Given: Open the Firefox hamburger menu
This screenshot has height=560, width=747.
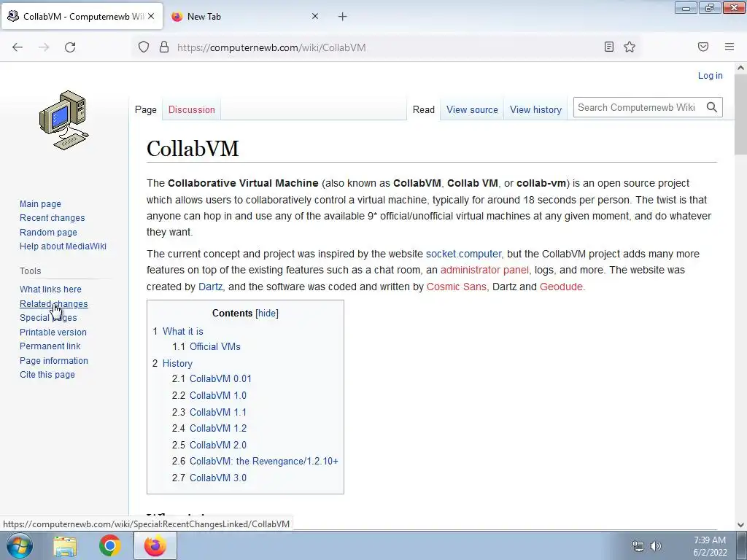Looking at the screenshot, I should (x=729, y=47).
